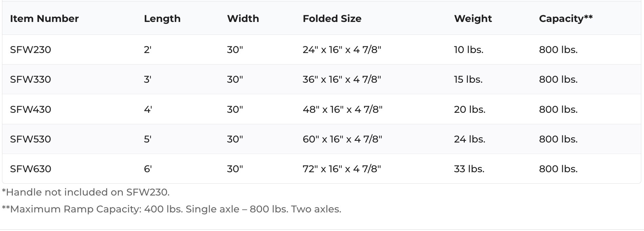Click the Item Number column header

[44, 19]
